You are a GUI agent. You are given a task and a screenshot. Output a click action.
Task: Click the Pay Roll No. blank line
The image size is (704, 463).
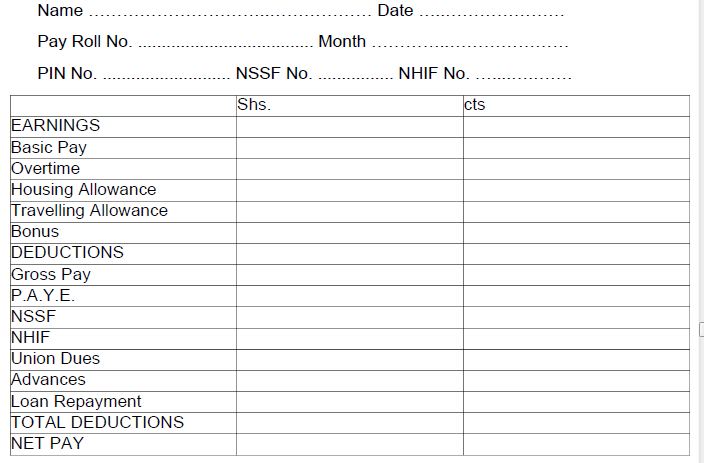(224, 44)
